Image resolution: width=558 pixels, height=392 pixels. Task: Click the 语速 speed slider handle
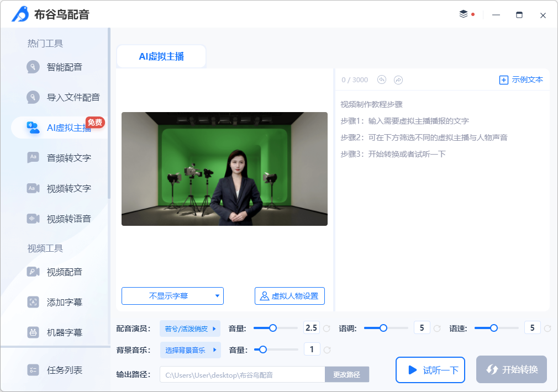click(494, 327)
